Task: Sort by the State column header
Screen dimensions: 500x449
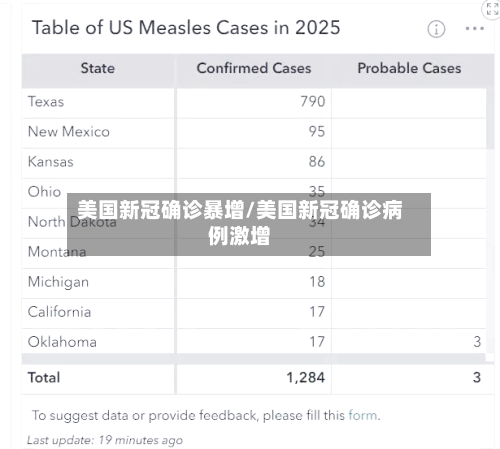Action: (98, 68)
